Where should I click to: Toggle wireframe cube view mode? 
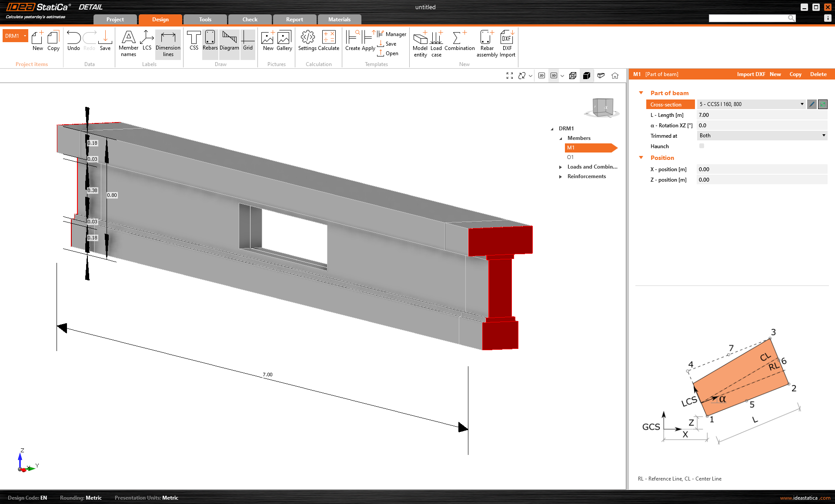point(573,76)
